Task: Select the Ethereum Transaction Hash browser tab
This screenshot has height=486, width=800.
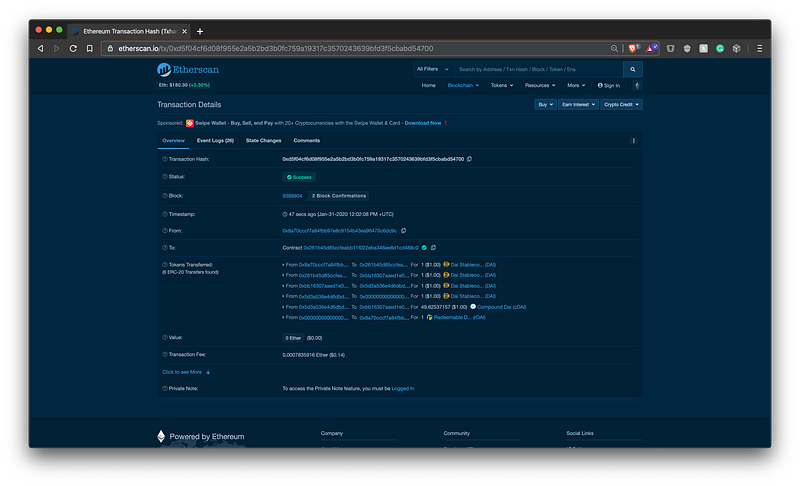Action: (x=129, y=31)
